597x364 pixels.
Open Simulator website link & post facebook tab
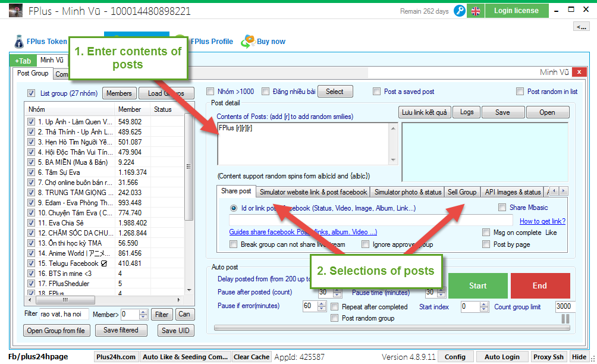[x=313, y=192]
